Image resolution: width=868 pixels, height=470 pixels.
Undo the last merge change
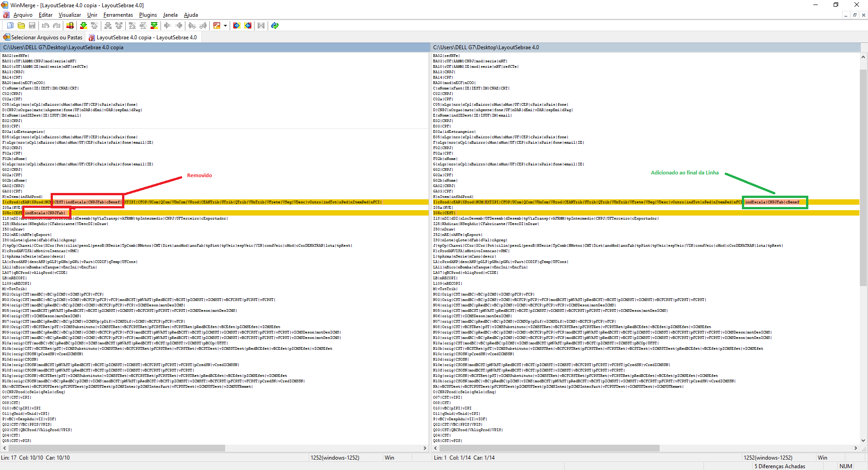tap(45, 26)
